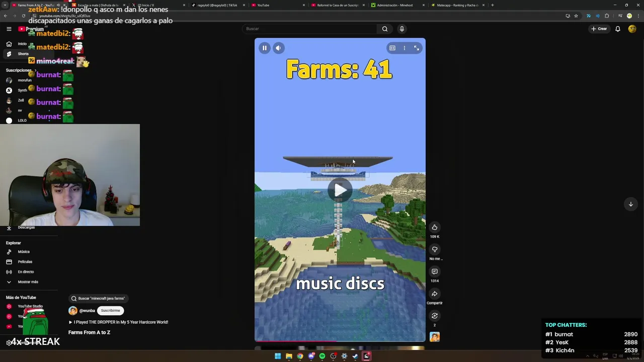Open Settings gear from taskbar

tap(344, 356)
